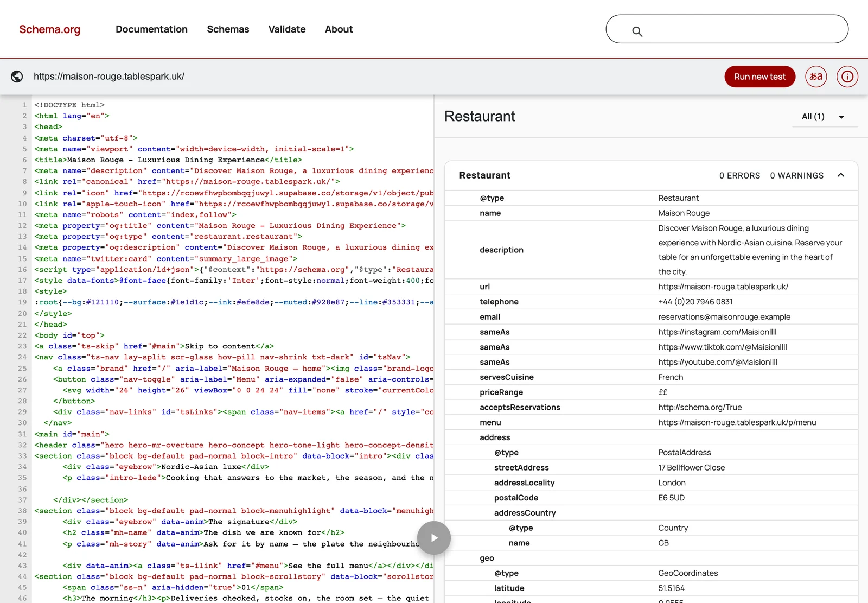Click the name value Maison Rouge

[x=684, y=213]
